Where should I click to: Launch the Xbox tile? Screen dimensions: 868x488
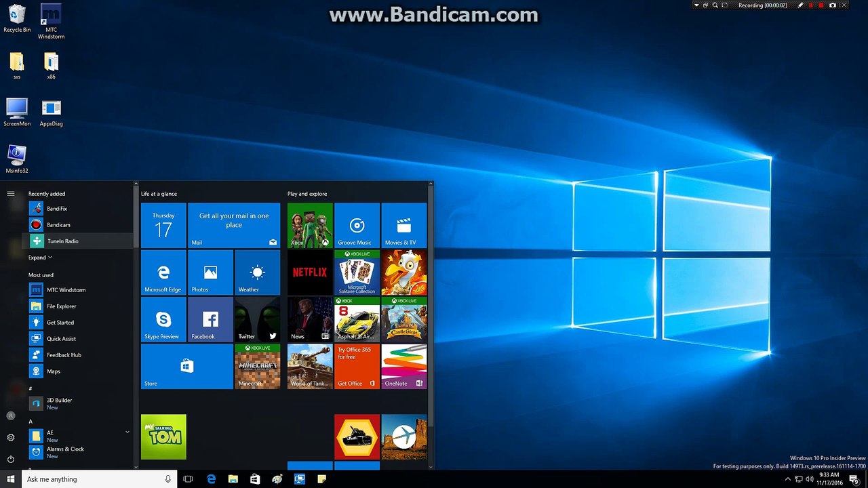[x=310, y=226]
